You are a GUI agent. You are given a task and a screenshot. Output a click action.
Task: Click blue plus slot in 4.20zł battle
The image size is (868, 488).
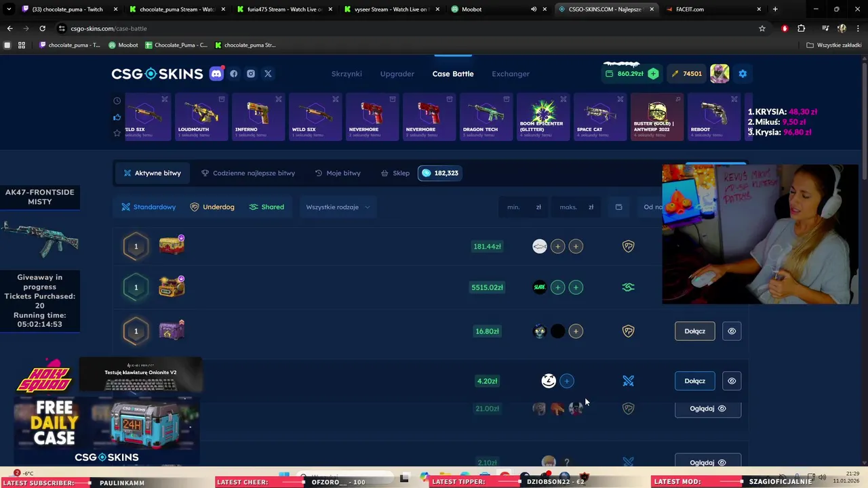click(567, 381)
